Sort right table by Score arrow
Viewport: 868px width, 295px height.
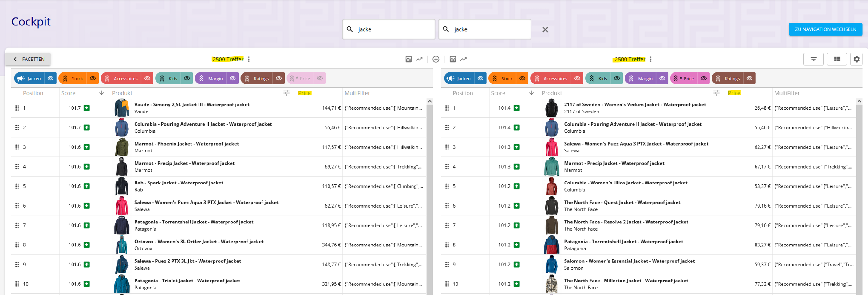[x=531, y=93]
